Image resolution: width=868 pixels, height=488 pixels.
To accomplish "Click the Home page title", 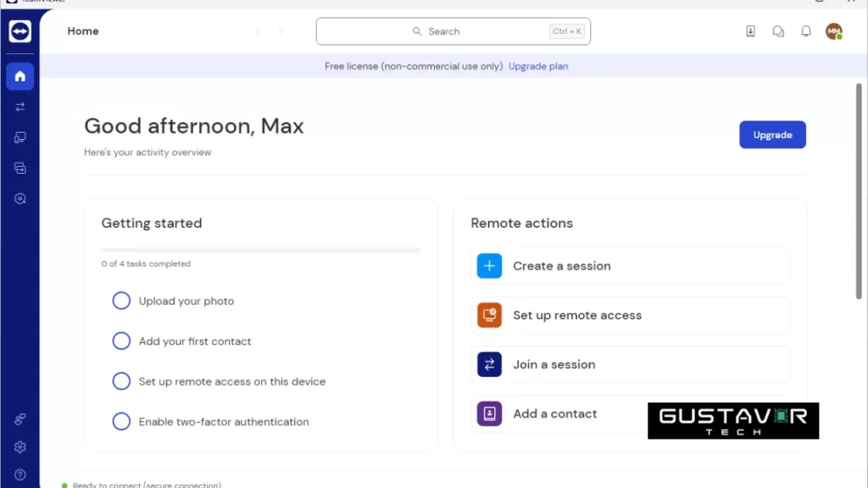I will pyautogui.click(x=83, y=31).
